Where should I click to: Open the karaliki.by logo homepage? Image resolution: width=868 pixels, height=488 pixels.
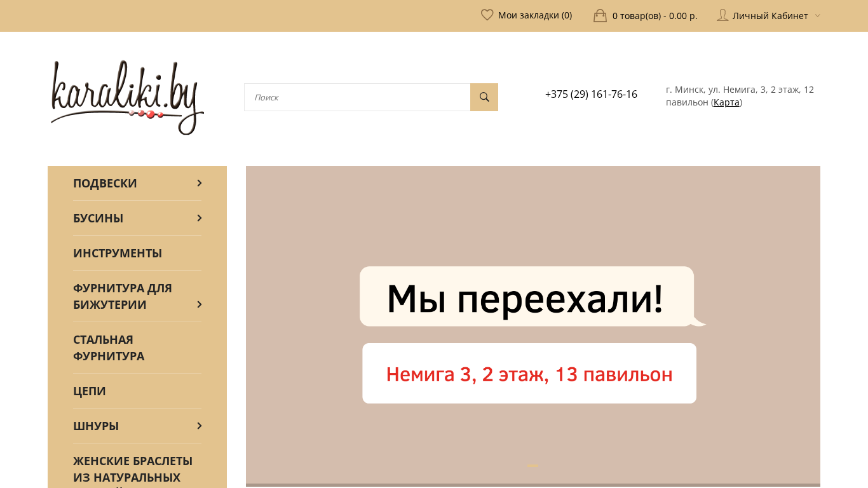127,97
